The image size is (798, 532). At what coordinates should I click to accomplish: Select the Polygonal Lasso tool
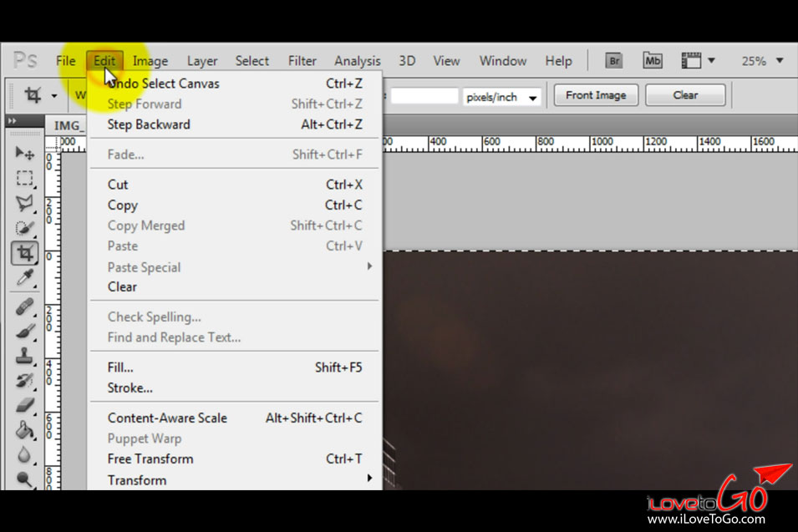24,203
